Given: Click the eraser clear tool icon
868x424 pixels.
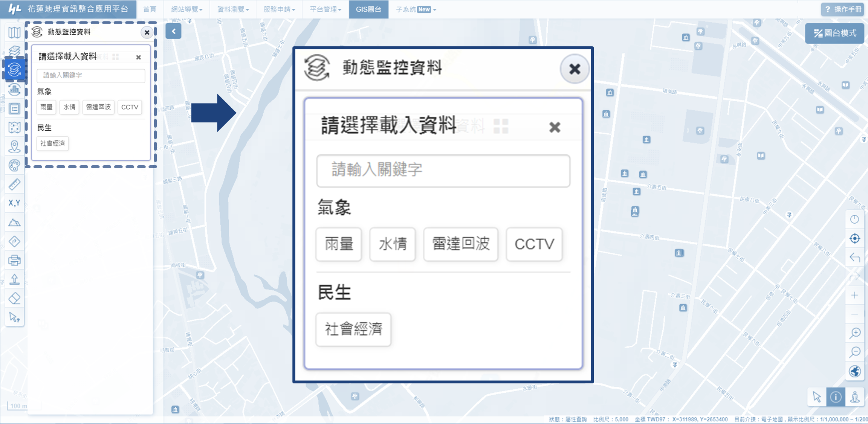Looking at the screenshot, I should pyautogui.click(x=14, y=299).
